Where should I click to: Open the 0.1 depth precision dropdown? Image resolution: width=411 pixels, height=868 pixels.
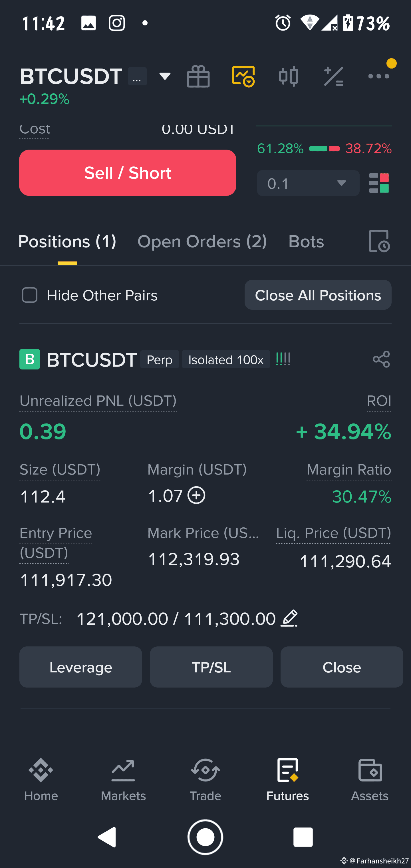pos(308,183)
